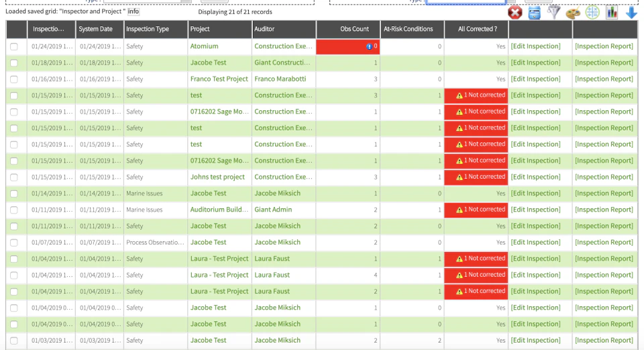The image size is (644, 350).
Task: Open Inspection Report for the 01/14/2019 Marine Issues row
Action: pyautogui.click(x=604, y=193)
